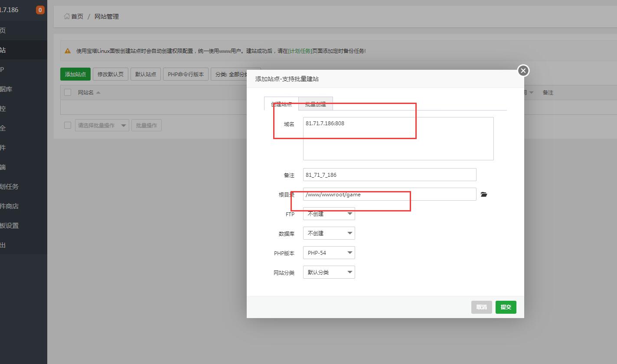Open the FTP dropdown

click(329, 214)
